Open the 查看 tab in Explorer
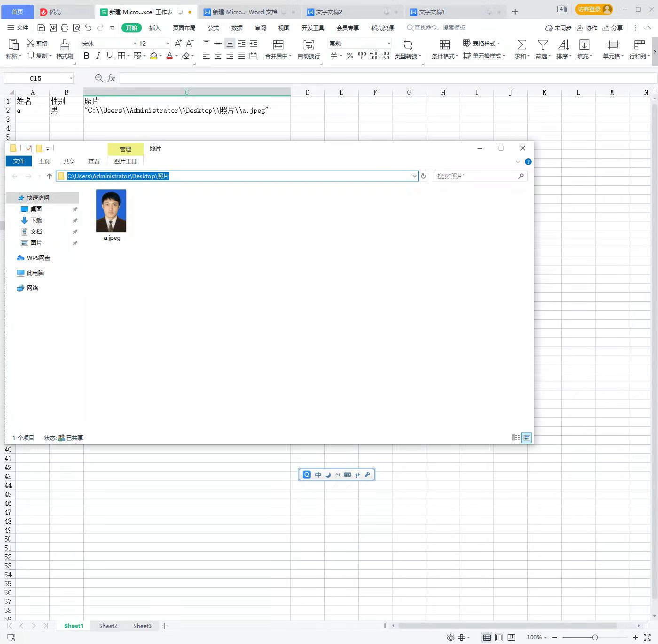658x644 pixels. [94, 161]
